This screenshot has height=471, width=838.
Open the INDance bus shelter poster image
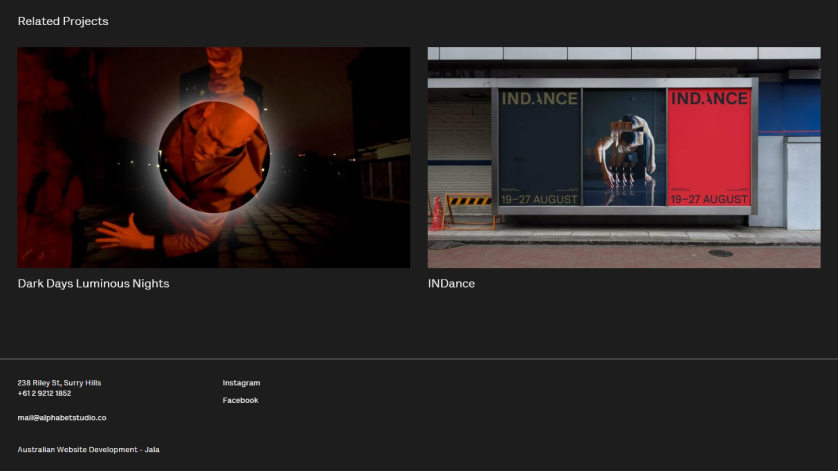coord(624,157)
